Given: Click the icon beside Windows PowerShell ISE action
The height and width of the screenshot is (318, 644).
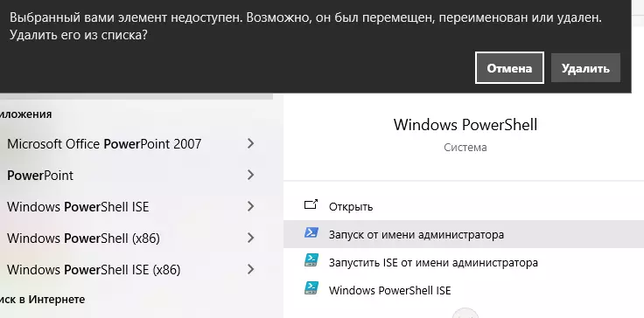Looking at the screenshot, I should tap(311, 289).
